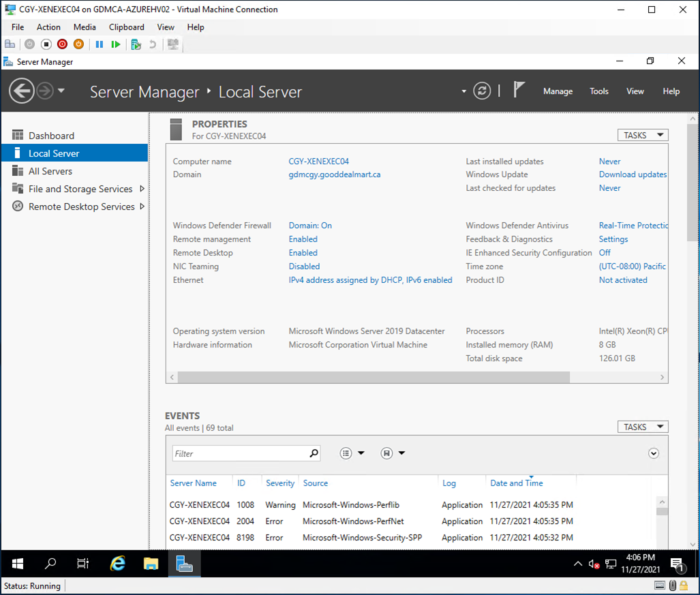Open File Explorer from taskbar
Viewport: 700px width, 595px height.
pos(151,564)
